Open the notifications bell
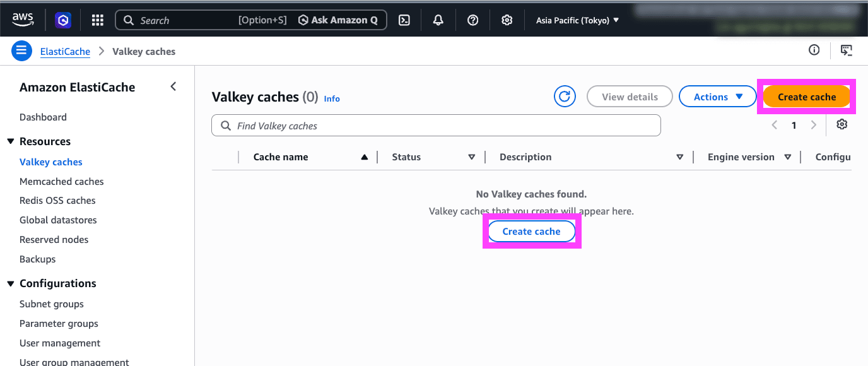Viewport: 868px width, 366px height. [x=438, y=20]
